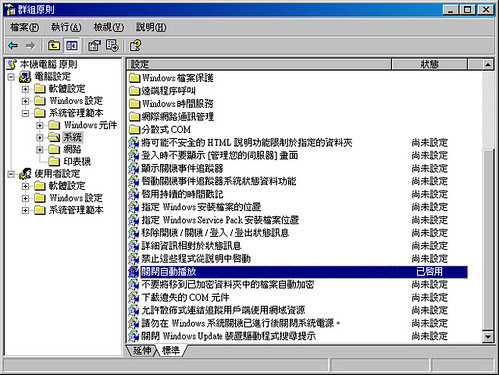Expand 軟體設定 under 電腦設定
The image size is (499, 375).
coord(25,89)
